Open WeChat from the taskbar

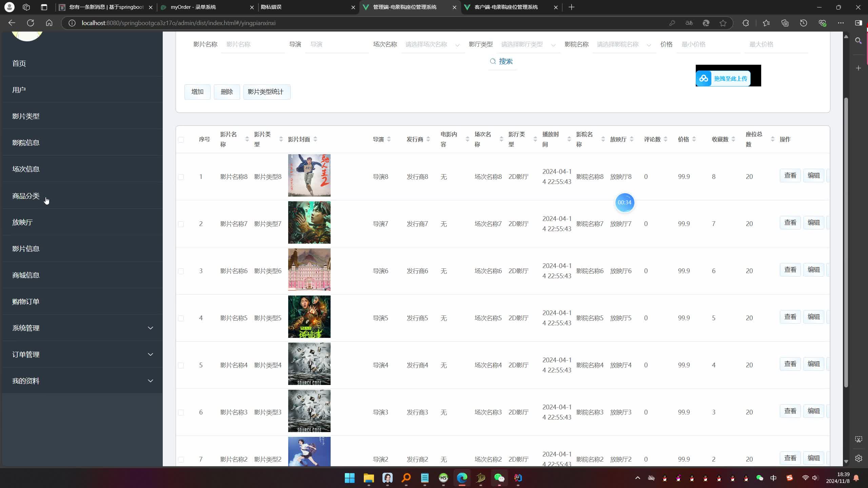click(499, 478)
